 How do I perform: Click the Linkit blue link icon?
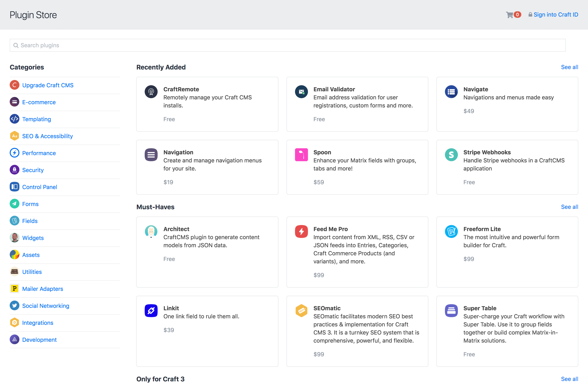pyautogui.click(x=151, y=311)
